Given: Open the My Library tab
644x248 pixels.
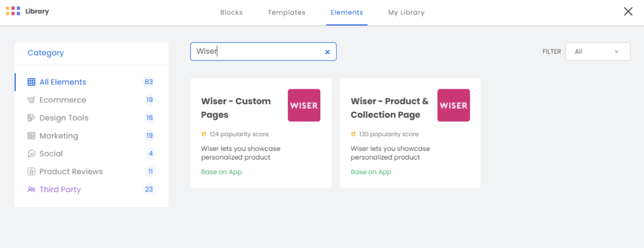Looking at the screenshot, I should coord(406,12).
